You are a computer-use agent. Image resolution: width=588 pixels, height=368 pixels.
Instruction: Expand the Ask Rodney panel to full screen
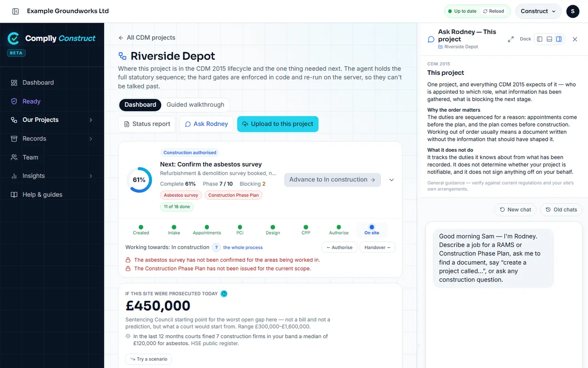click(510, 40)
